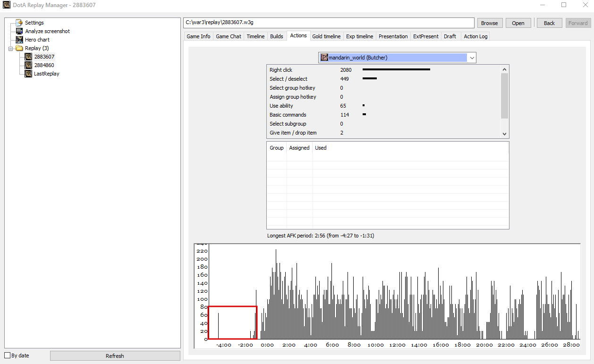Image resolution: width=594 pixels, height=364 pixels.
Task: Click the Assigned column header
Action: click(x=299, y=148)
